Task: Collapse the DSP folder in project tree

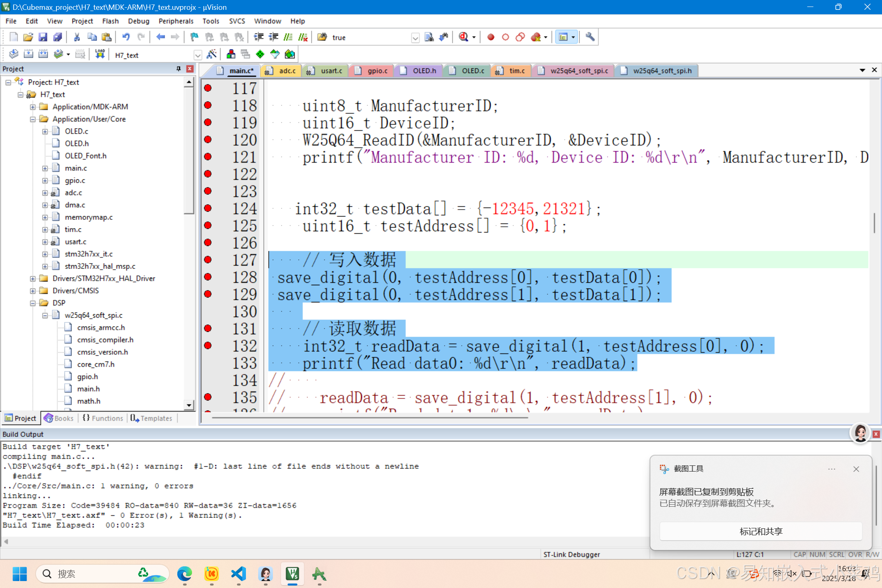Action: coord(33,303)
